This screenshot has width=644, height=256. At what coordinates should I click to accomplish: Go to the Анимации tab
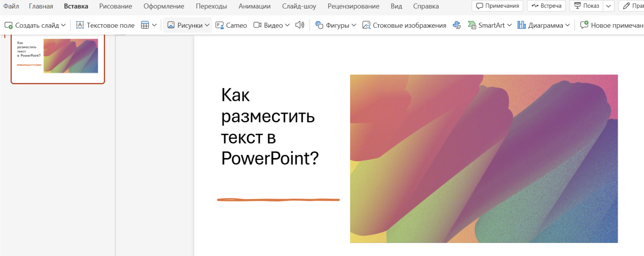pyautogui.click(x=254, y=6)
